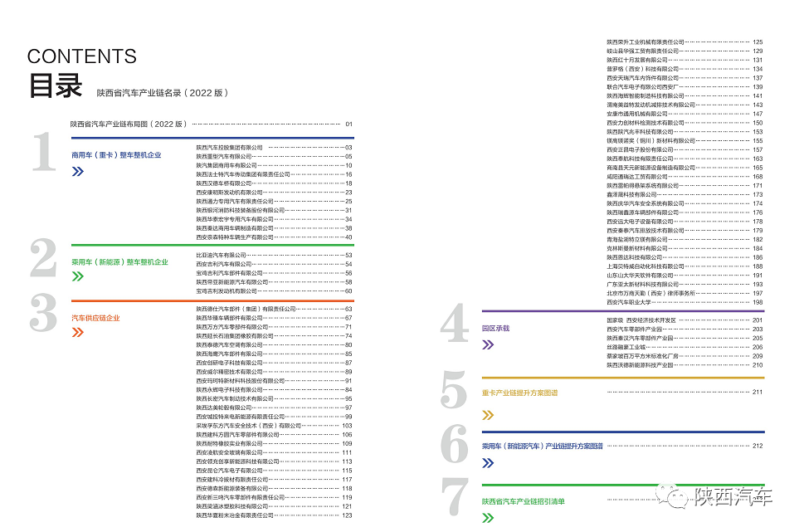Click entry 西安德森新能源装备有限公司
This screenshot has width=799, height=532.
pos(232,488)
